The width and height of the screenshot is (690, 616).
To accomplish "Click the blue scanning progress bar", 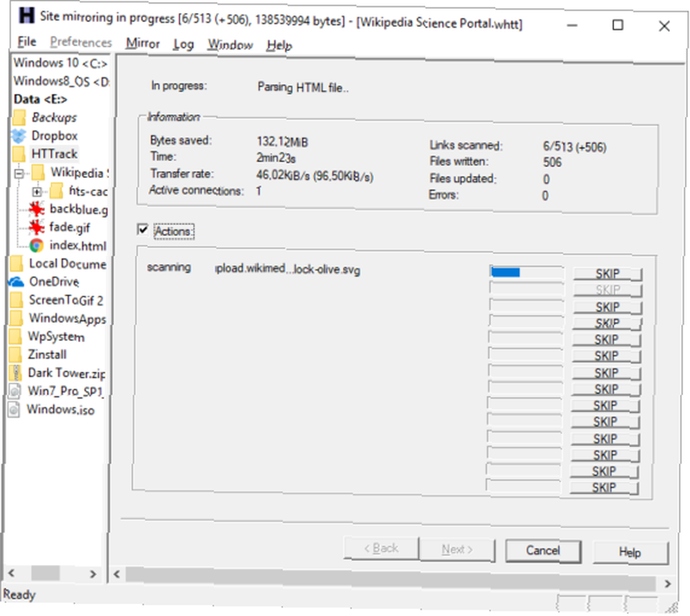I will 526,272.
